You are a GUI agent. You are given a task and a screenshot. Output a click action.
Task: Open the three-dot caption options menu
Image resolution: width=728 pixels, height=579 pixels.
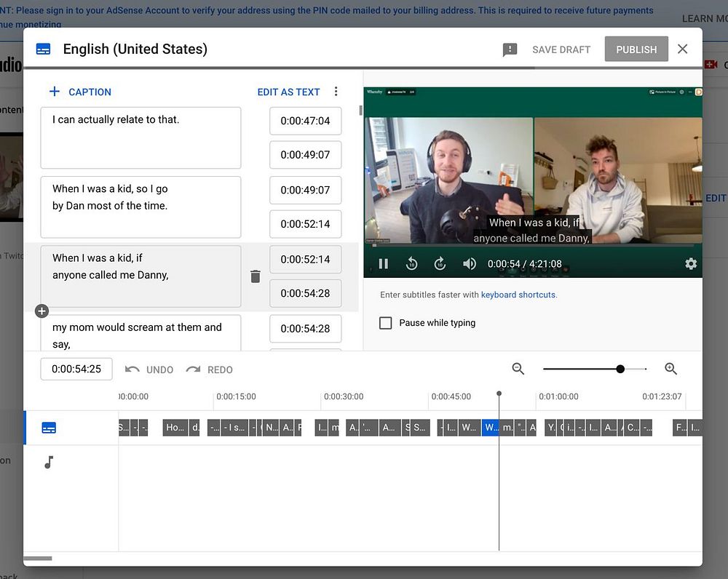pos(336,92)
